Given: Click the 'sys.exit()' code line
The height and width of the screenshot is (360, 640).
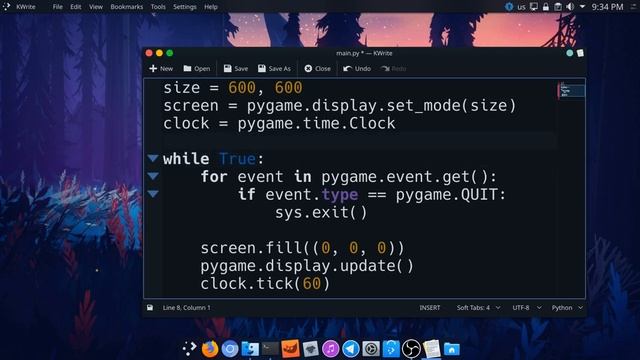Looking at the screenshot, I should (321, 213).
